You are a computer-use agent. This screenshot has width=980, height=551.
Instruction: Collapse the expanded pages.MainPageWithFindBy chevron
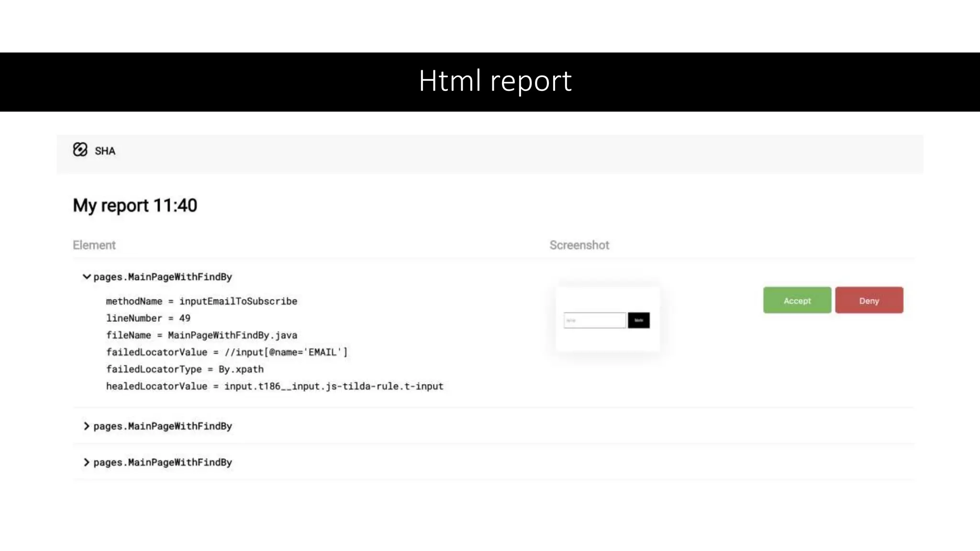(x=87, y=276)
